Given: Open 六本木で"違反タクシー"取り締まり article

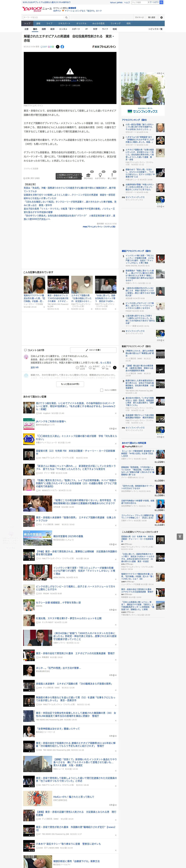Looking at the screenshot, I should 69,844.
